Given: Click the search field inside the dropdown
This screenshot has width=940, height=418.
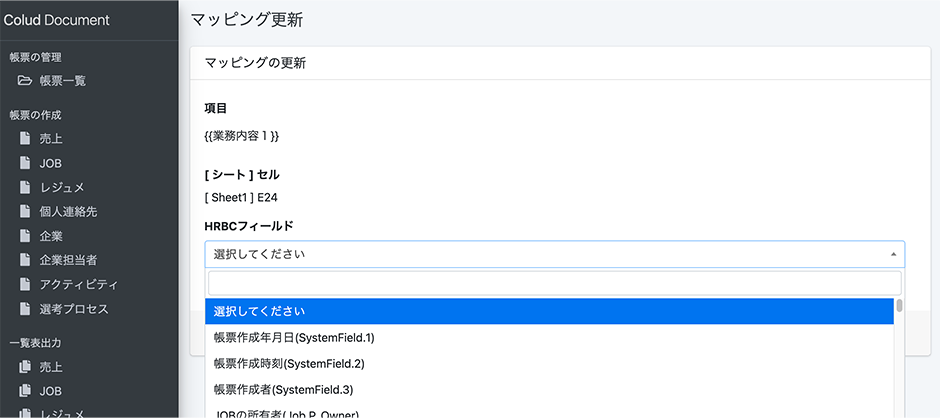Looking at the screenshot, I should [x=554, y=283].
